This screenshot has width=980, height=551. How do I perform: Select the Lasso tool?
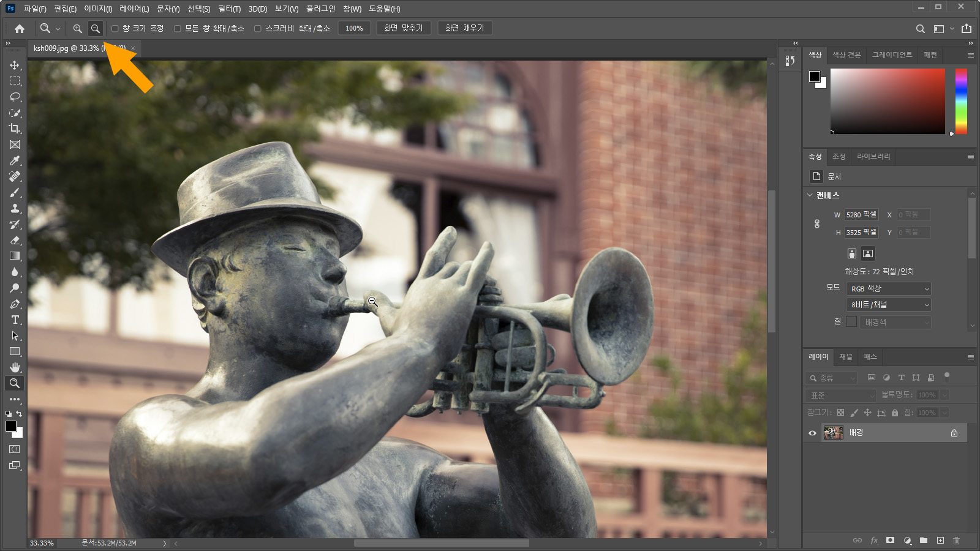[15, 97]
